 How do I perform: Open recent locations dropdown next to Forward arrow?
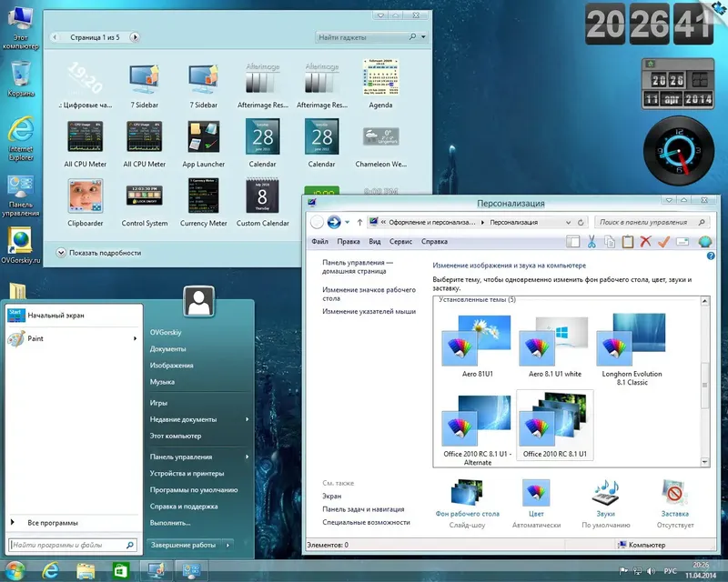(347, 222)
